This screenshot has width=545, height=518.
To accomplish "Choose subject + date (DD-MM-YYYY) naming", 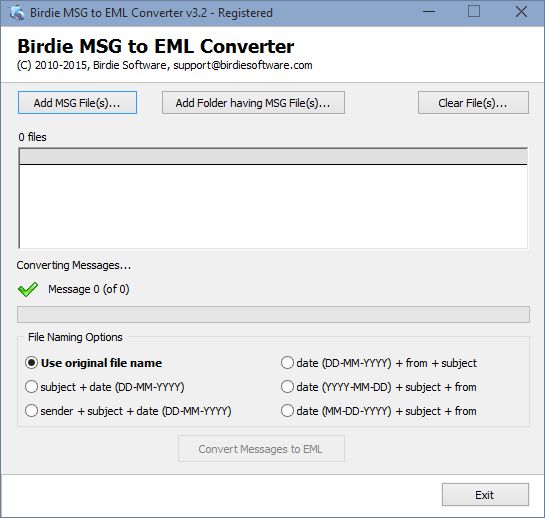I will click(x=105, y=387).
